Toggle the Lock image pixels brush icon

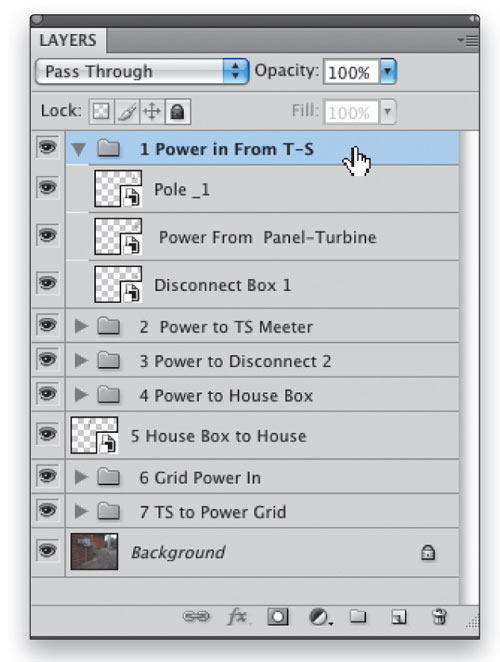click(x=127, y=112)
